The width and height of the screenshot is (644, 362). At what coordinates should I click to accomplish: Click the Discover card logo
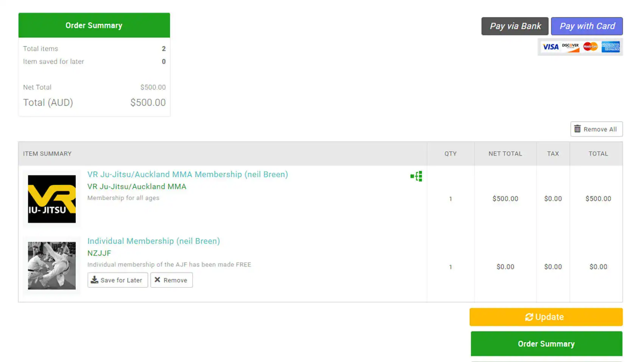570,47
